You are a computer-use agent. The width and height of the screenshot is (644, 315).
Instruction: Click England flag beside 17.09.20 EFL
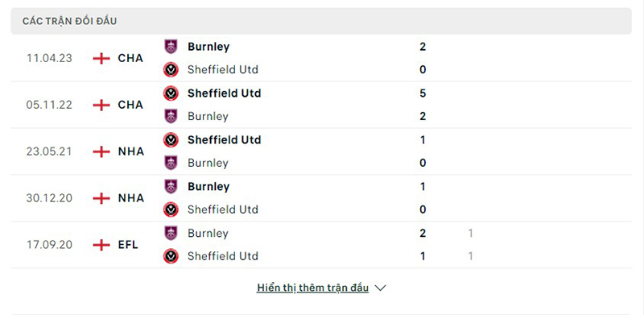101,245
